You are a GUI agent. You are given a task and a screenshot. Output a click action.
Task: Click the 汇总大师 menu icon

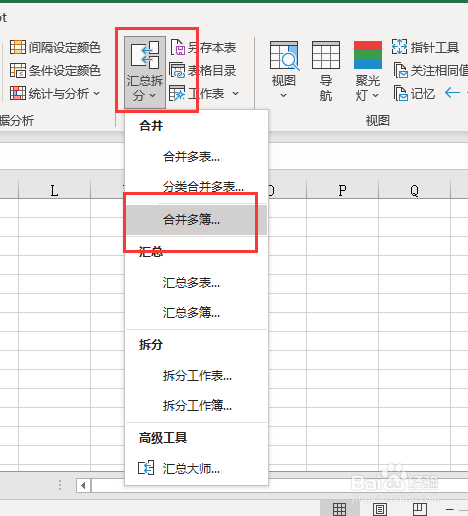click(146, 468)
